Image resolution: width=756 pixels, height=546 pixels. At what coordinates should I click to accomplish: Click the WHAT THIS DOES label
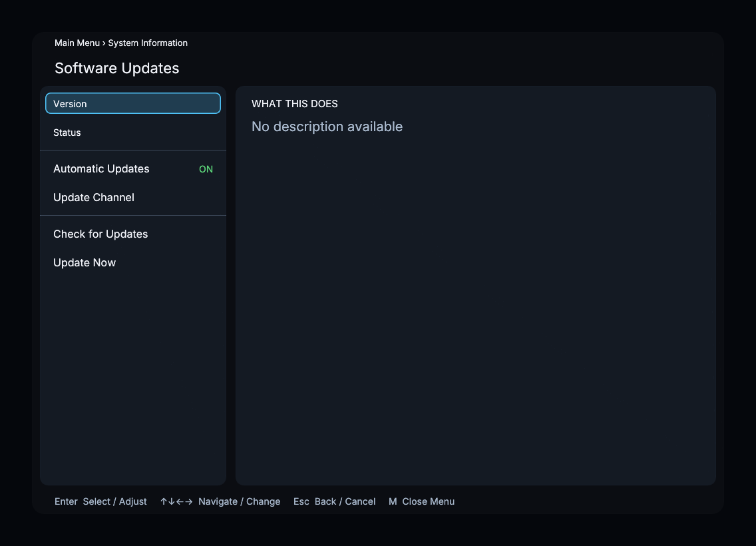pos(295,104)
